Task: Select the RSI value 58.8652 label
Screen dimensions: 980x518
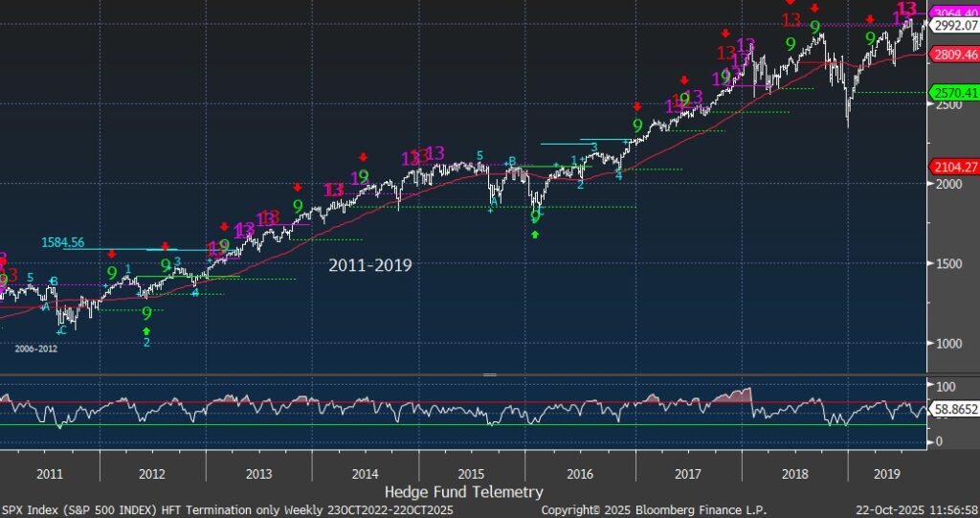Action: (954, 407)
